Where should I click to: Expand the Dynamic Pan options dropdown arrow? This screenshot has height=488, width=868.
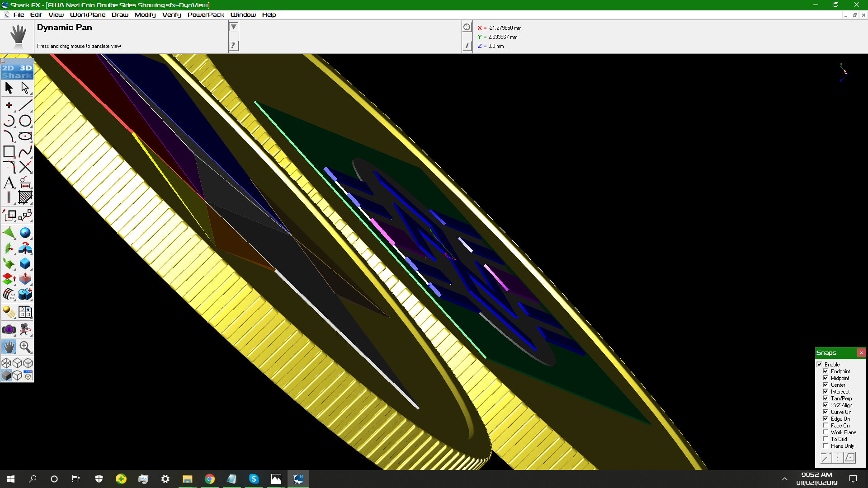[x=233, y=27]
